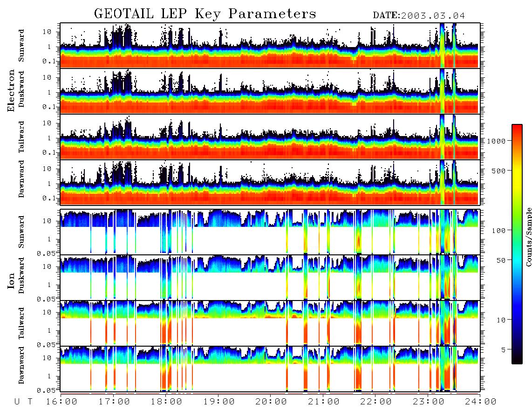Image resolution: width=532 pixels, height=410 pixels.
Task: Click the 18:00 time tick label
Action: (166, 402)
